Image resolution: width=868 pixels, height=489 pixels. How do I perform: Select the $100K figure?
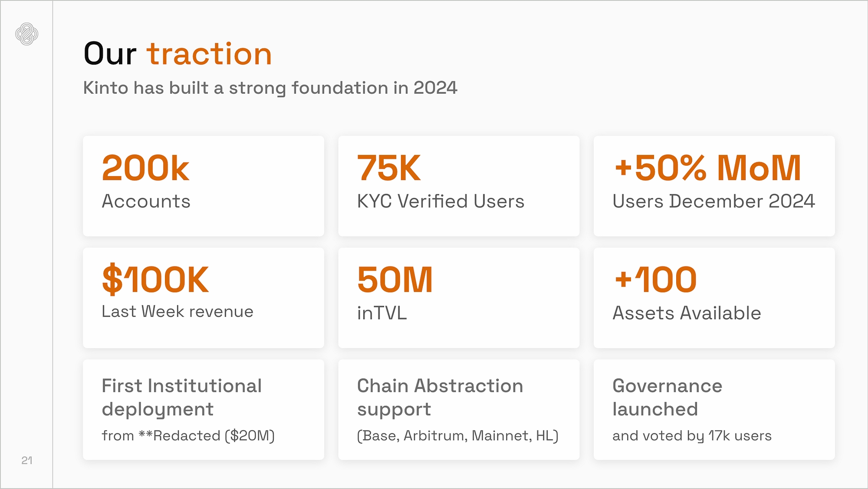tap(155, 280)
